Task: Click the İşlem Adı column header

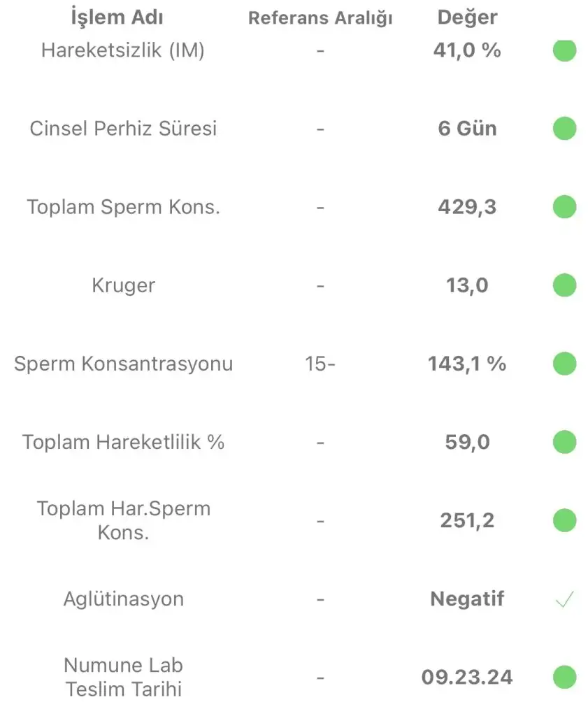Action: pos(117,17)
